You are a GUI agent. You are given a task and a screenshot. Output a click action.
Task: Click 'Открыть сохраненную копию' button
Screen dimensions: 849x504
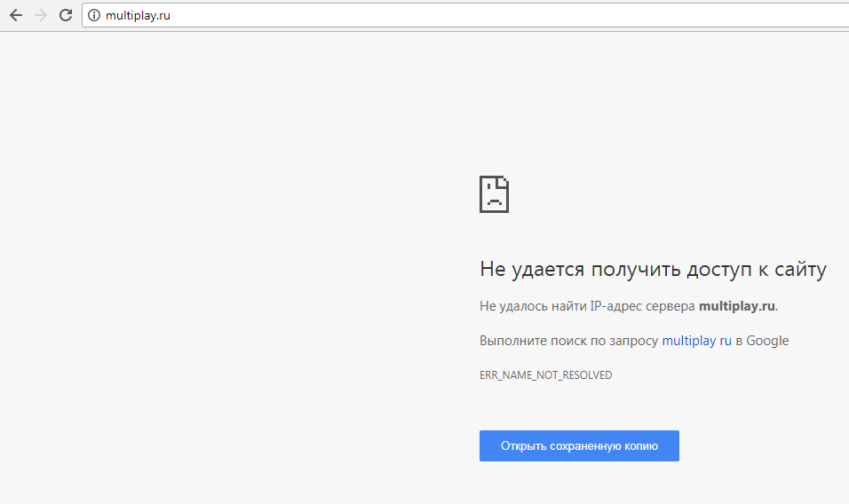[x=579, y=446]
